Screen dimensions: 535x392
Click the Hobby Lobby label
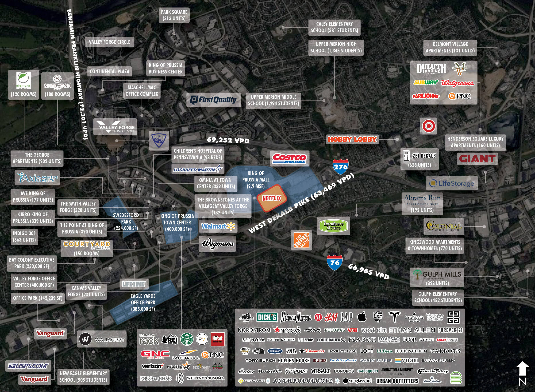pyautogui.click(x=352, y=139)
